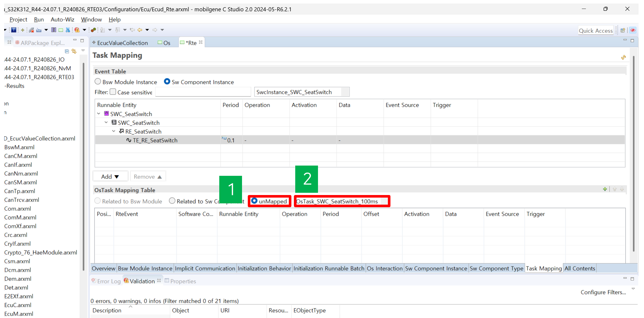Toggle Link with Editor in ARPackage Explorer

(x=74, y=51)
